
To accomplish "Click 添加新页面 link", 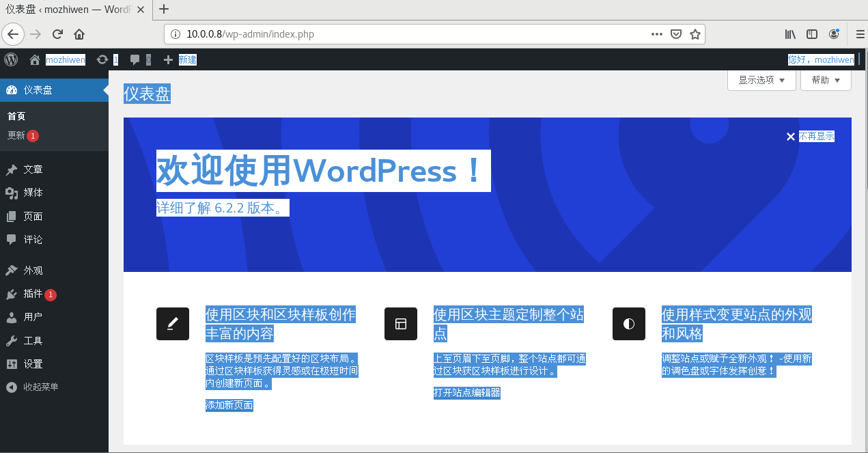I will point(229,405).
